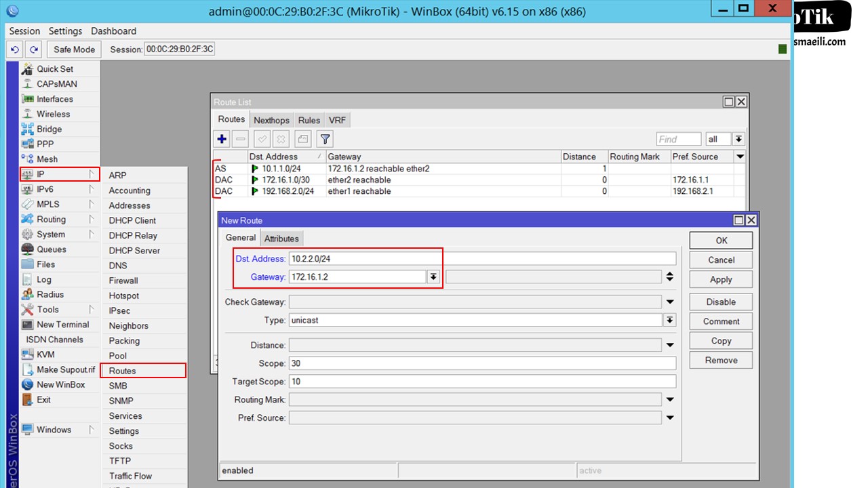Click OK in New Route dialog
This screenshot has height=488, width=868.
721,240
